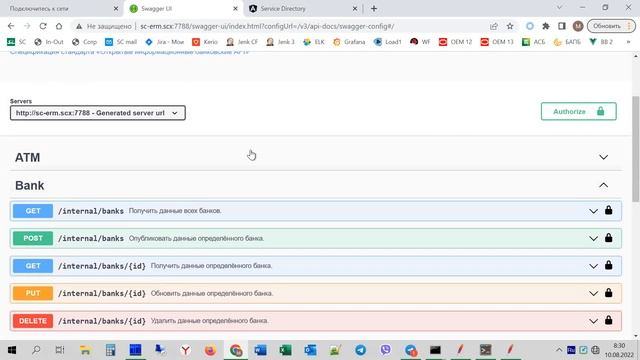Click the Authorize button
Screen dimensions: 640x360
pos(578,111)
